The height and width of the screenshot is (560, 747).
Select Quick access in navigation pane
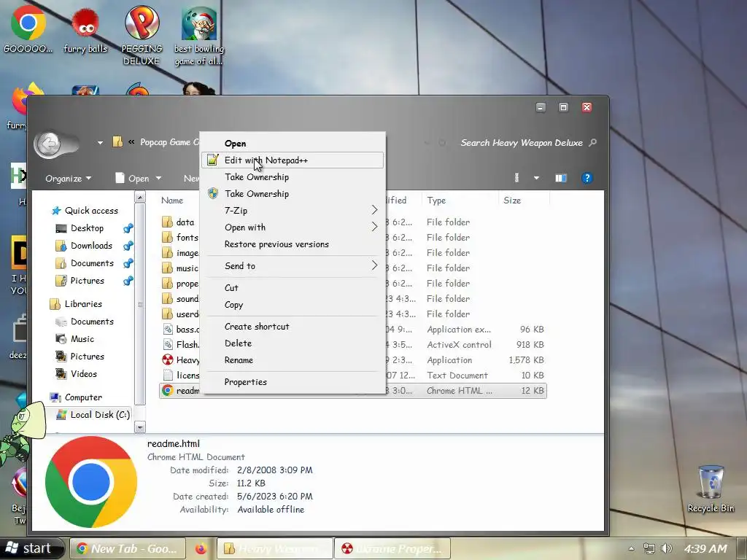(x=85, y=211)
